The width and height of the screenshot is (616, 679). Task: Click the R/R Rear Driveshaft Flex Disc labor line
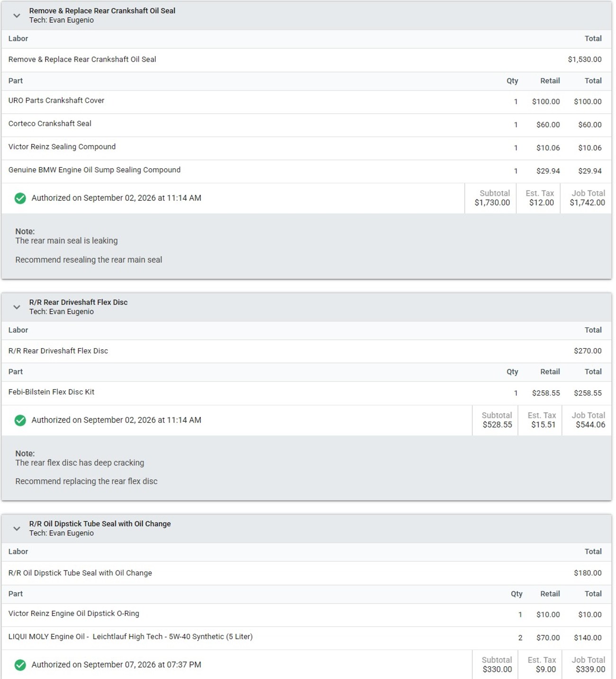[x=306, y=351]
